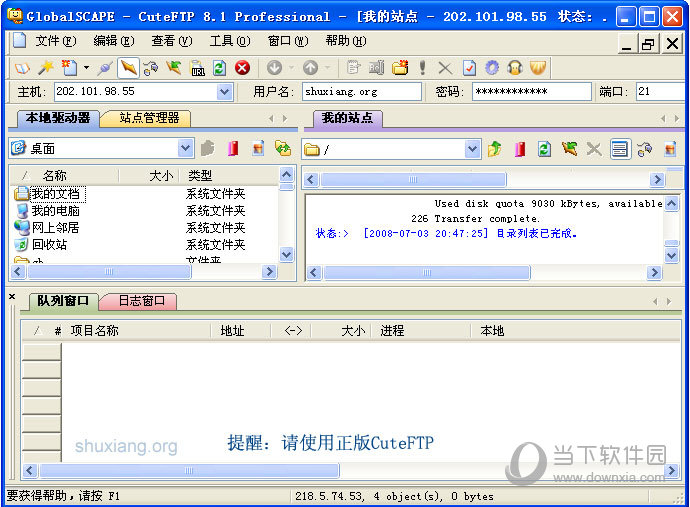The height and width of the screenshot is (507, 690).
Task: Click the Rename icon in toolbar
Action: point(377,68)
